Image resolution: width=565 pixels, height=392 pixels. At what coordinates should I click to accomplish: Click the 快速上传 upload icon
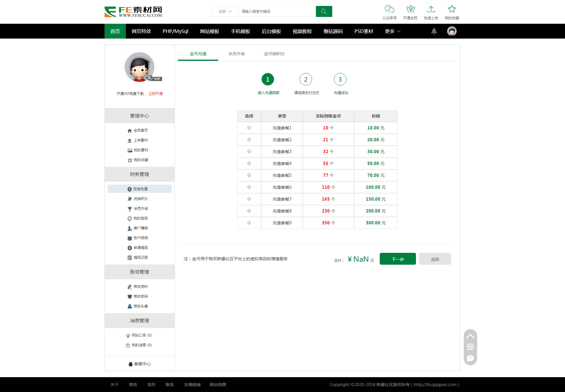tap(431, 9)
